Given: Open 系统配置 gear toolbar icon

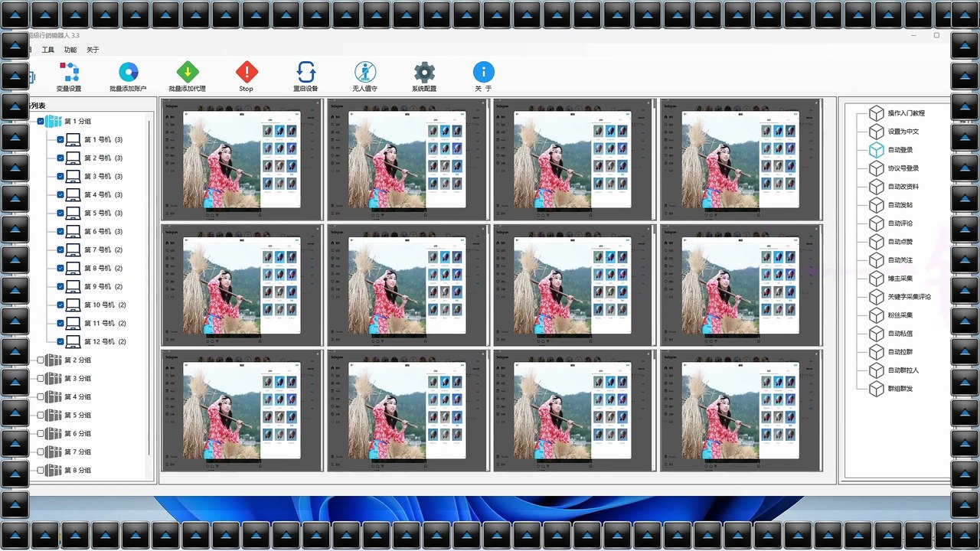Looking at the screenshot, I should [x=424, y=73].
